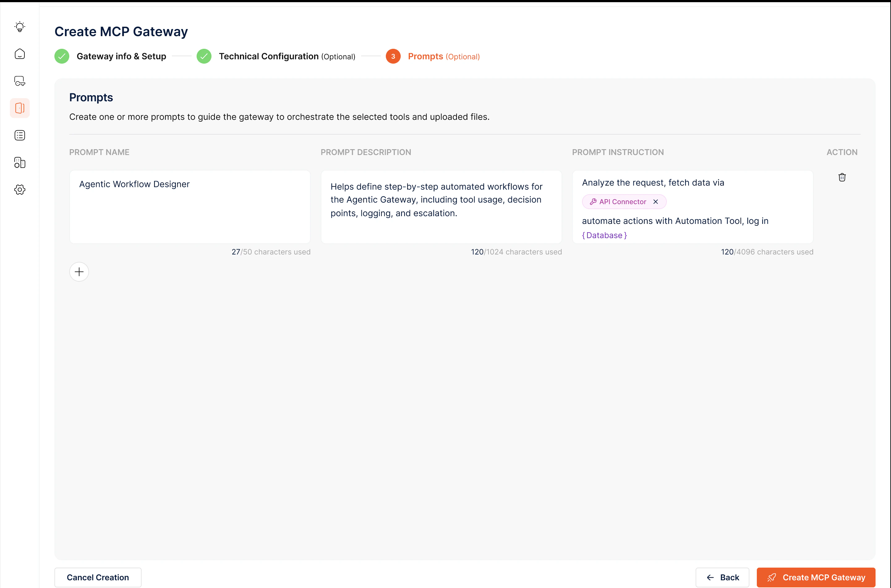Go to Gateway info & Setup step
This screenshot has width=891, height=588.
121,56
